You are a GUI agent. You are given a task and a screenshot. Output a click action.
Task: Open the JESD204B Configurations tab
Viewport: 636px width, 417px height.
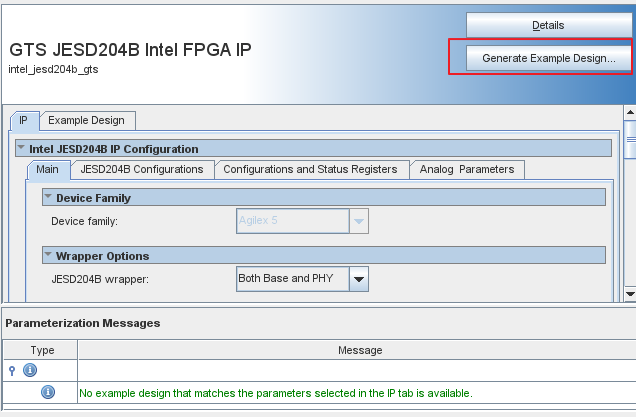pos(142,169)
